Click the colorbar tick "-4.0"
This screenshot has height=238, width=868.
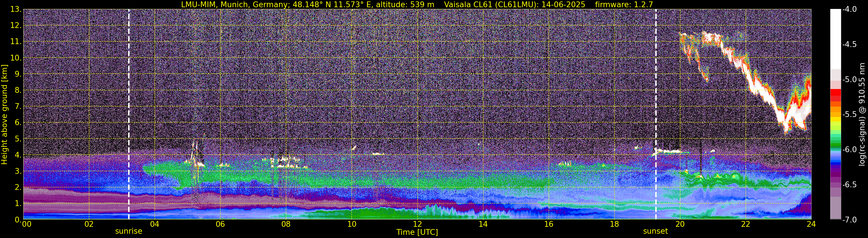pyautogui.click(x=850, y=10)
